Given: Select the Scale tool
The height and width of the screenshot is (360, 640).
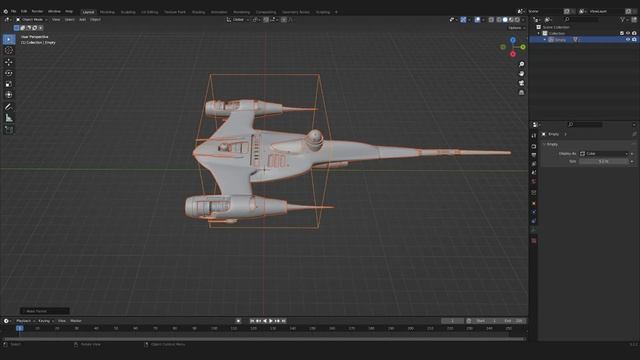Looking at the screenshot, I should 9,84.
